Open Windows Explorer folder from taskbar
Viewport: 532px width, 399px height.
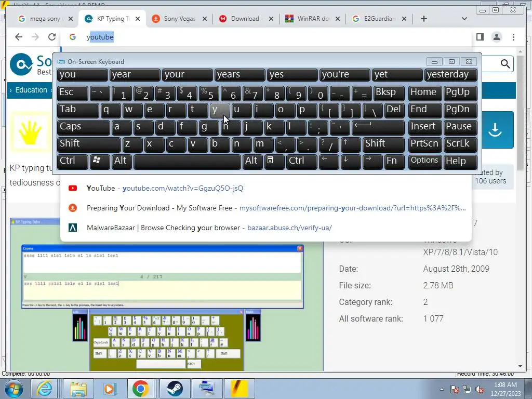tap(78, 389)
